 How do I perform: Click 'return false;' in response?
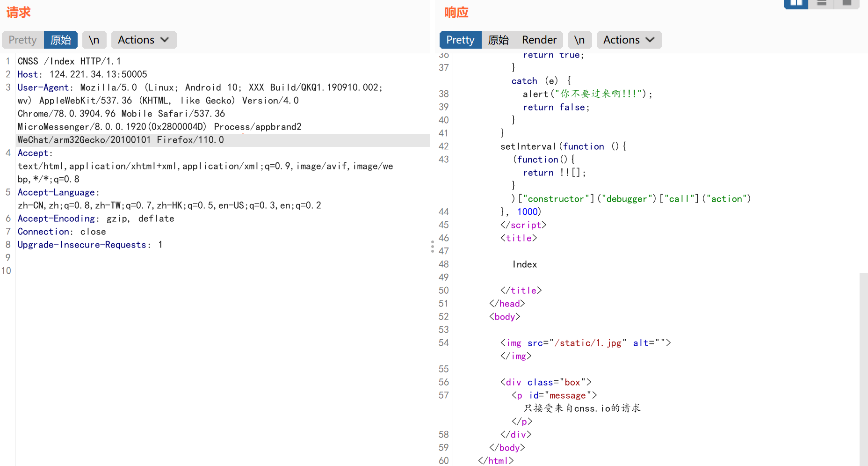[x=556, y=107]
